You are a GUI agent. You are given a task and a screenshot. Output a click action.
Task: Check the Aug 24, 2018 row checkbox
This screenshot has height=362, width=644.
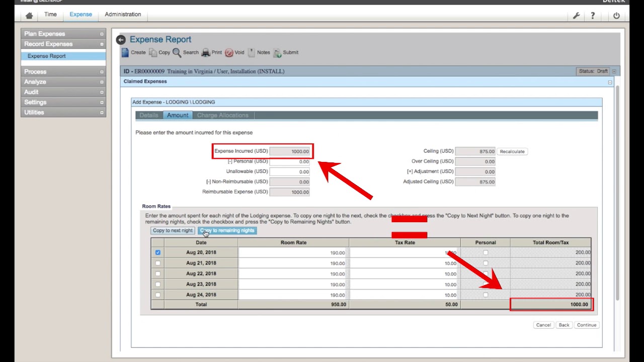click(158, 295)
